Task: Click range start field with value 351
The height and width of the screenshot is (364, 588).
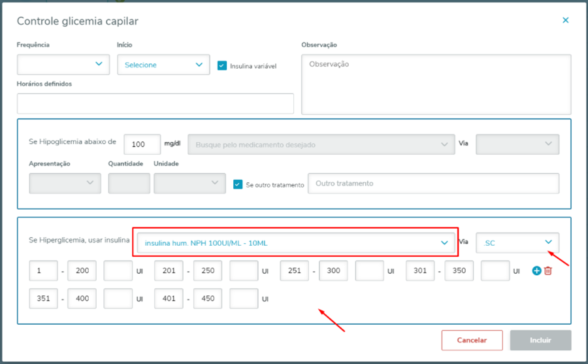Action: [44, 299]
